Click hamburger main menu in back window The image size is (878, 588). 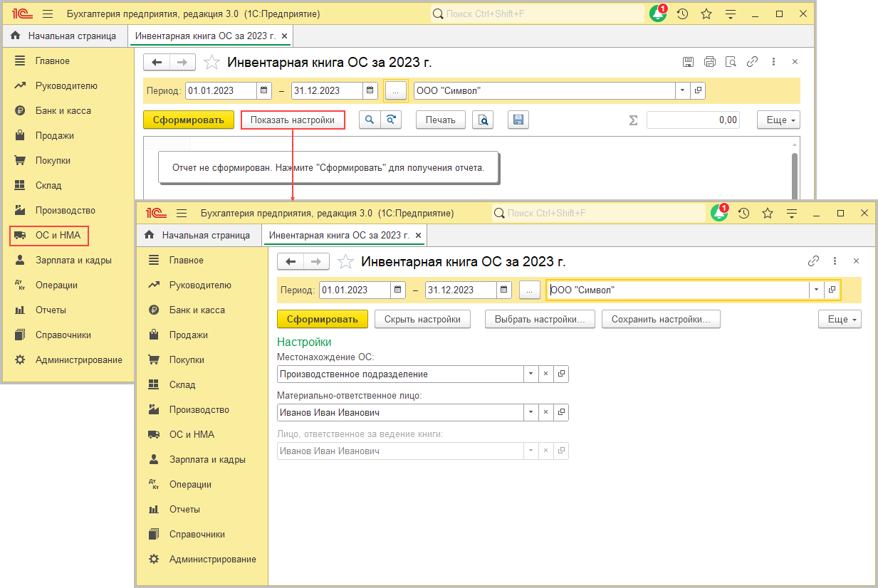tap(48, 14)
